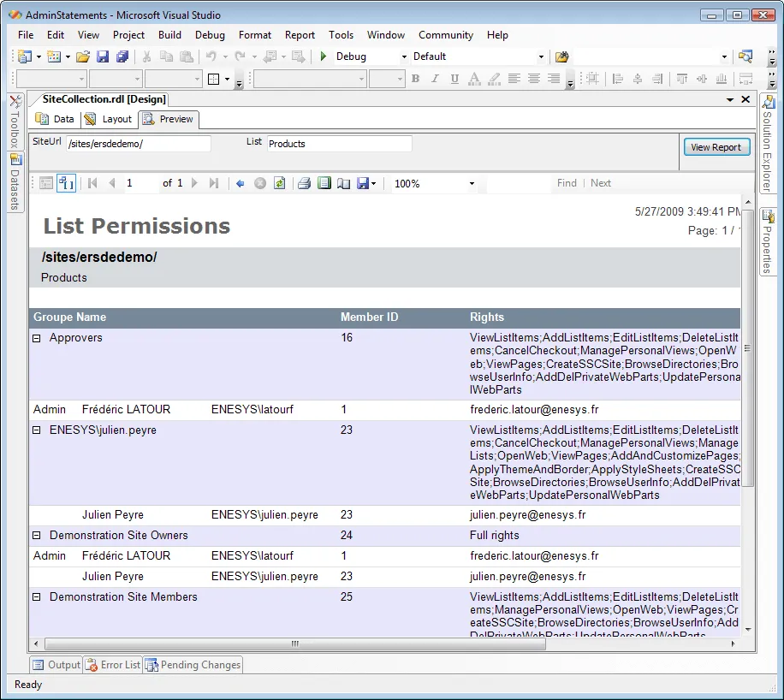The width and height of the screenshot is (784, 700).
Task: Toggle the document map panel icon
Action: pos(45,182)
